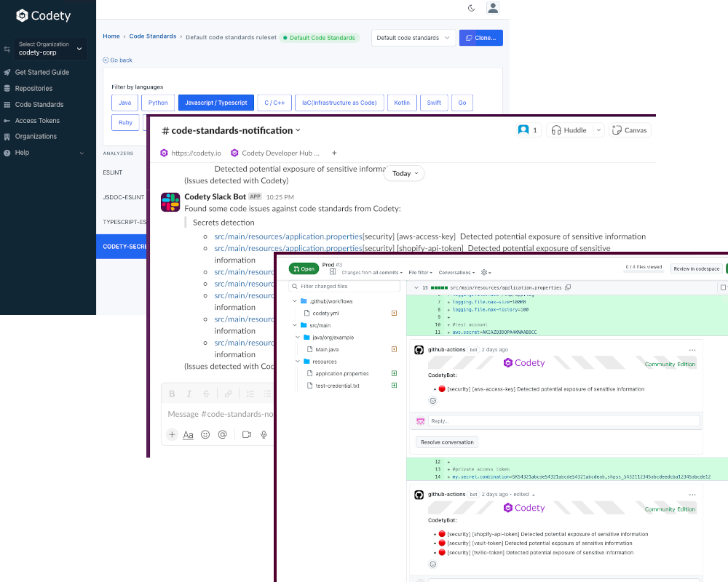This screenshot has width=728, height=582.
Task: Toggle the Javascript / Typescript filter
Action: tap(216, 103)
